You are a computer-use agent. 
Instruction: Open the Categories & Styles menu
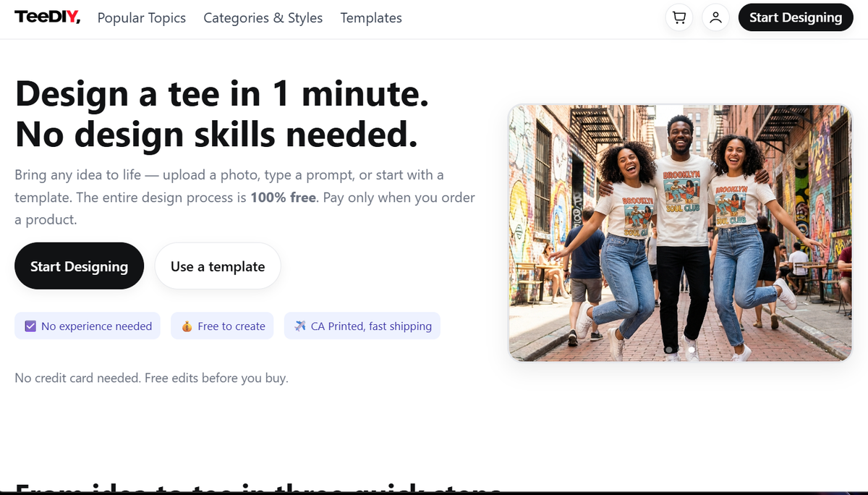click(263, 17)
